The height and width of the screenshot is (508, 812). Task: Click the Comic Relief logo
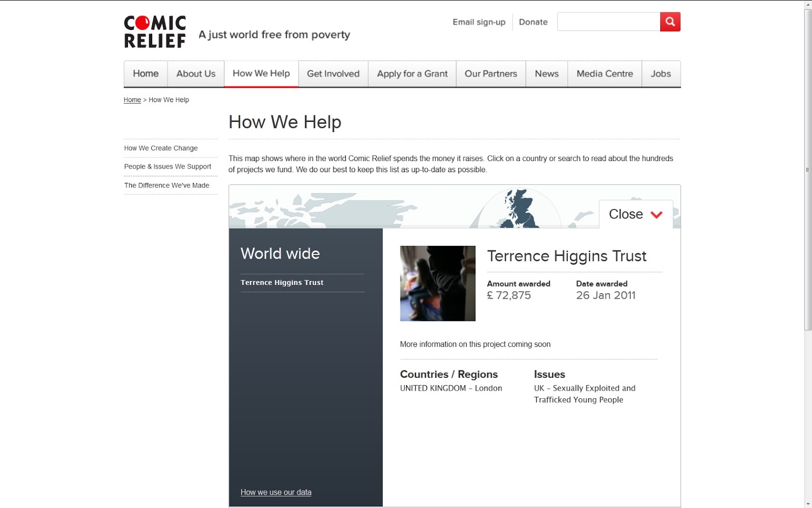155,32
